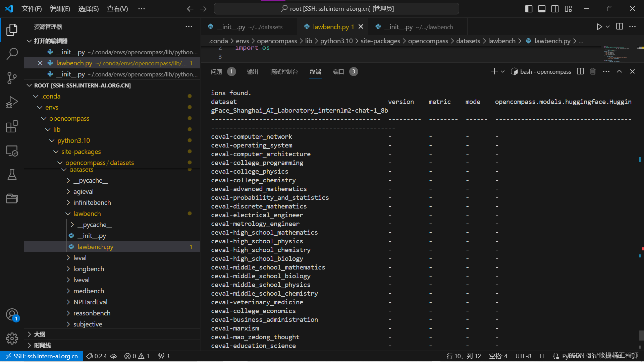This screenshot has width=644, height=362.
Task: Open the Run and Debug view icon
Action: [x=12, y=102]
